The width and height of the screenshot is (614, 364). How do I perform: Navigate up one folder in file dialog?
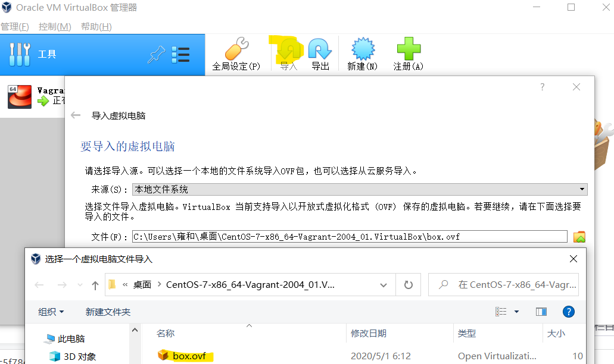tap(95, 285)
